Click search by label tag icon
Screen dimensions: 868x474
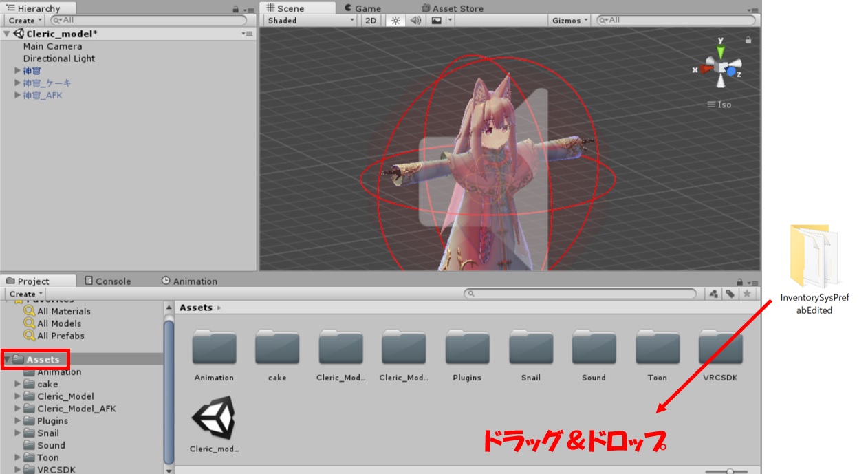(x=730, y=294)
